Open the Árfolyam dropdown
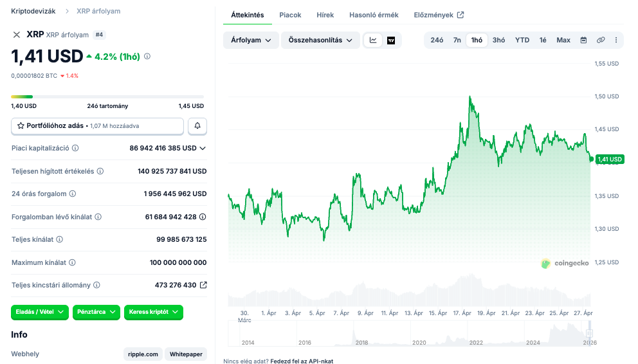This screenshot has width=638, height=364. [x=251, y=41]
